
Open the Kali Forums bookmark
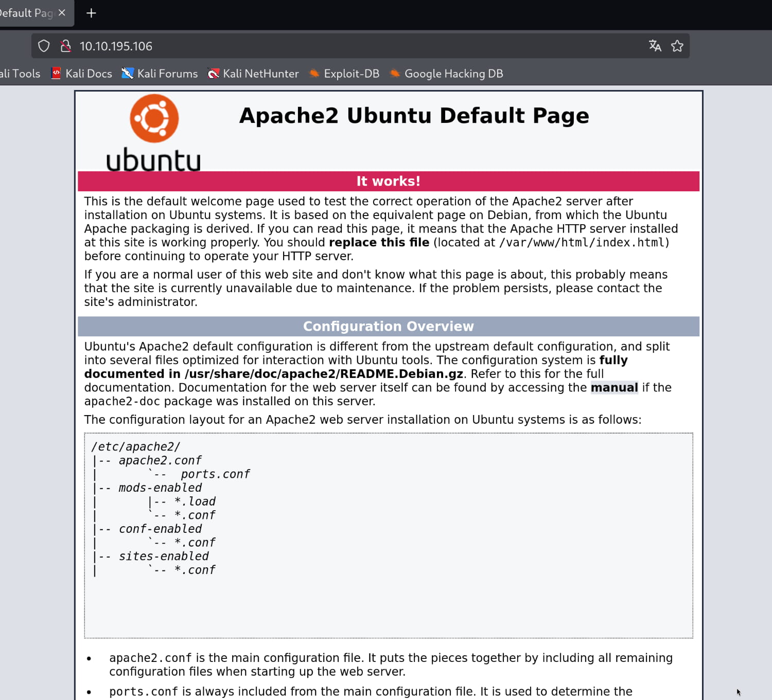[x=160, y=74]
